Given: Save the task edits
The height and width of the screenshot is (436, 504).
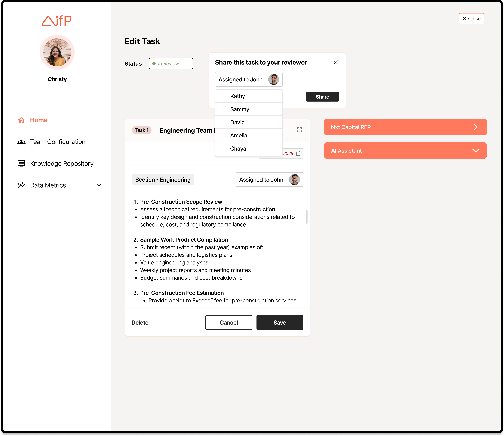Looking at the screenshot, I should click(x=279, y=322).
